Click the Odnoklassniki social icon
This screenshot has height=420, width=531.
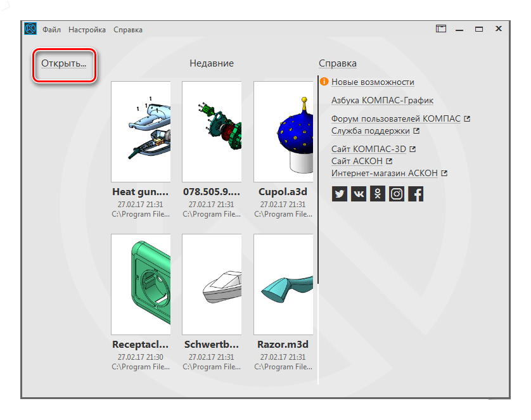pyautogui.click(x=378, y=194)
